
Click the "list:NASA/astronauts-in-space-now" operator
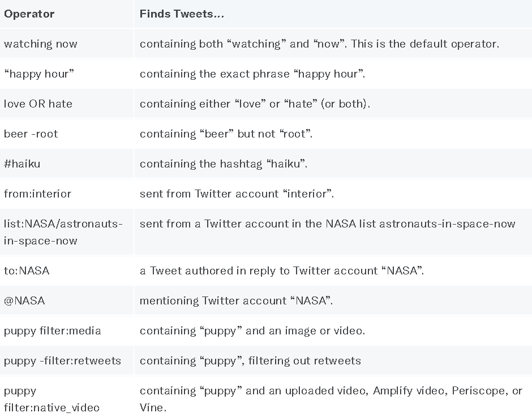pos(63,232)
